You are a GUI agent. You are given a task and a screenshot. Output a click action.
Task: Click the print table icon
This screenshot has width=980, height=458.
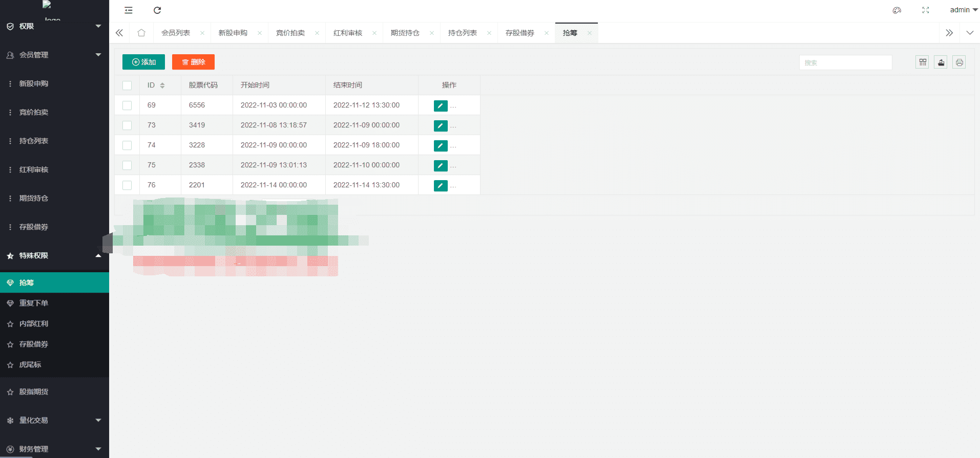[x=959, y=62]
